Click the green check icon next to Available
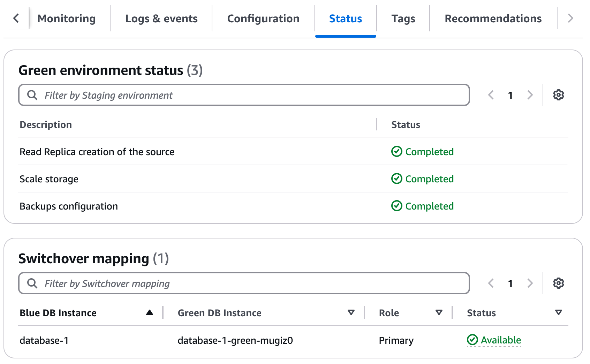Image resolution: width=590 pixels, height=364 pixels. coord(472,340)
